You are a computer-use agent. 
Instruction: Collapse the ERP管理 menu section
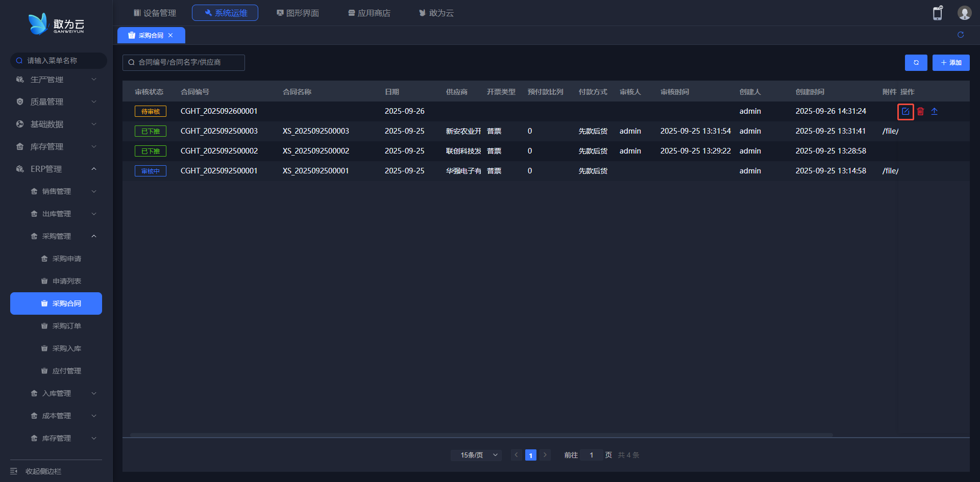click(x=56, y=169)
